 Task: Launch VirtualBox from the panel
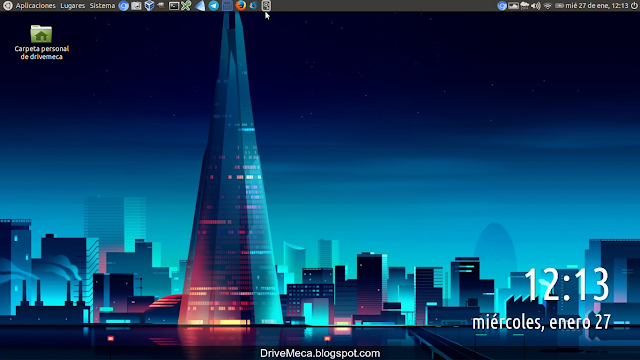click(x=149, y=6)
